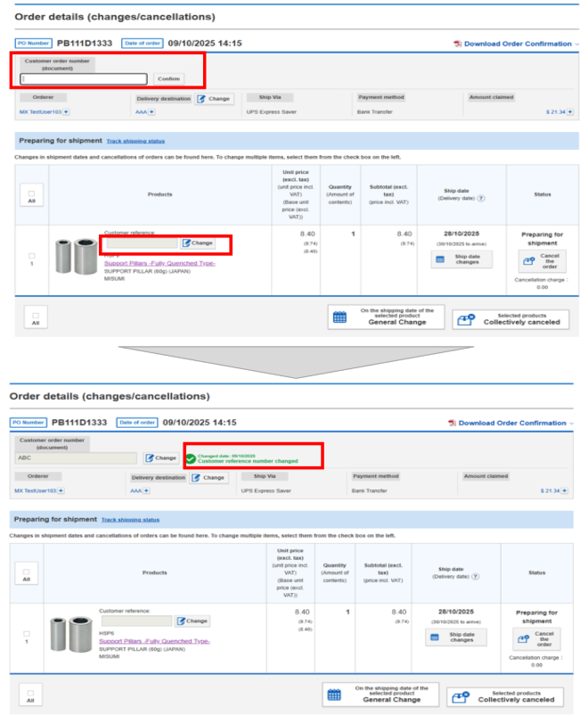This screenshot has width=588, height=716.
Task: Click Change beside ABC customer order number
Action: [161, 457]
